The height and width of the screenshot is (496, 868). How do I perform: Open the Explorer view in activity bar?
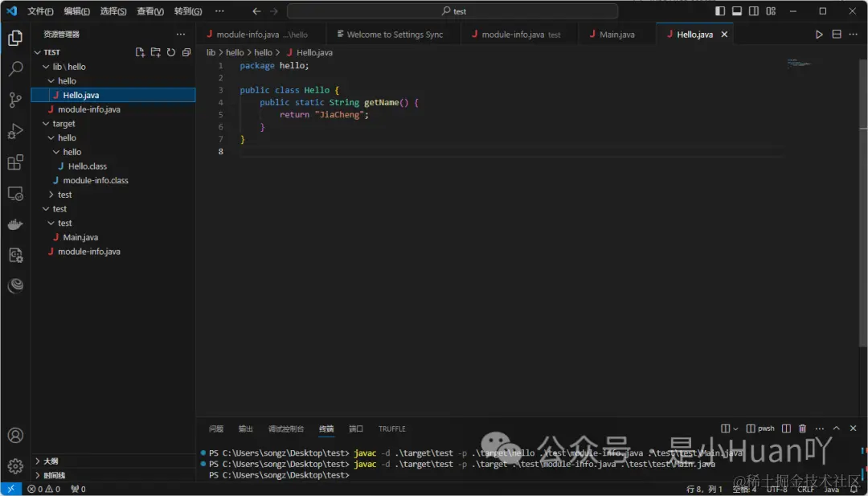tap(15, 38)
